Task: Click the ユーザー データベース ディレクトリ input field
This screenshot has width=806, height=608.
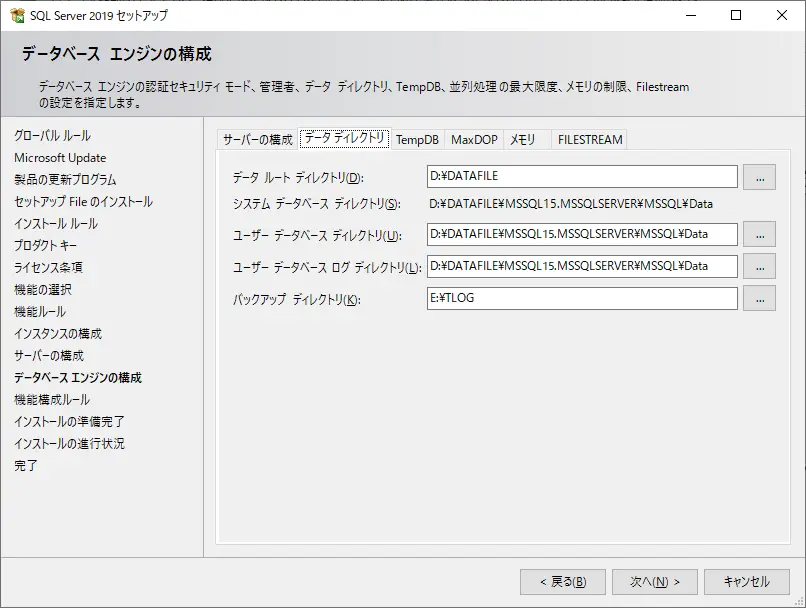Action: point(582,234)
